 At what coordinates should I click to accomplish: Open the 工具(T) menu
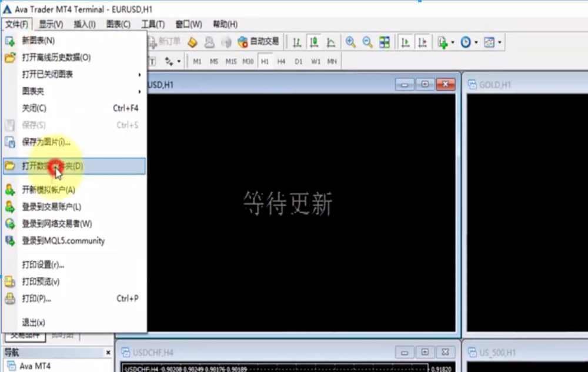click(x=153, y=24)
